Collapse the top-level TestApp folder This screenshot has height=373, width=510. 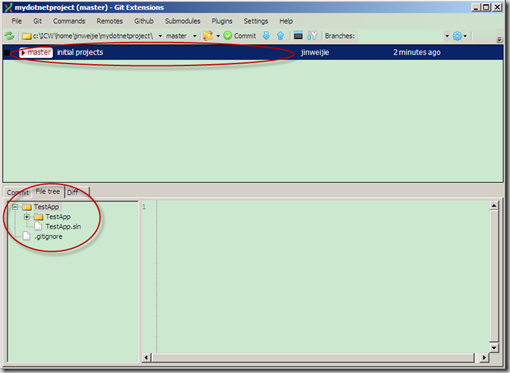point(15,207)
